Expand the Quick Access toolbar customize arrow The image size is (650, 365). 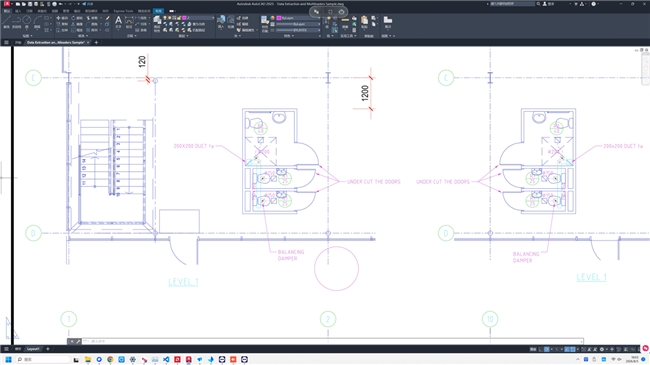[x=78, y=4]
